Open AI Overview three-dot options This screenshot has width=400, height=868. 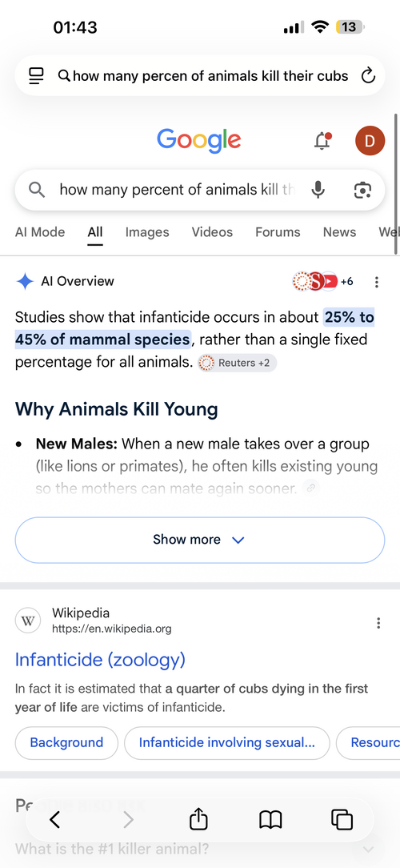point(377,282)
